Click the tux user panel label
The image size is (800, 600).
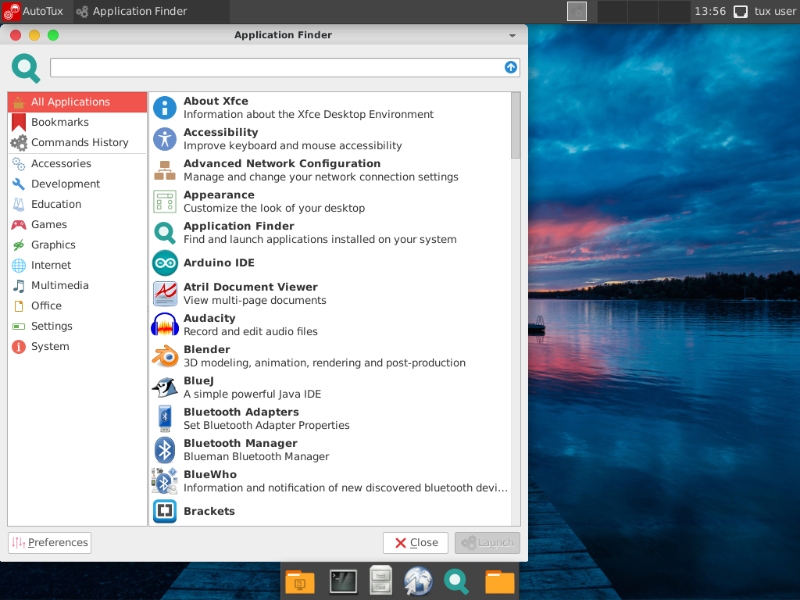coord(774,11)
